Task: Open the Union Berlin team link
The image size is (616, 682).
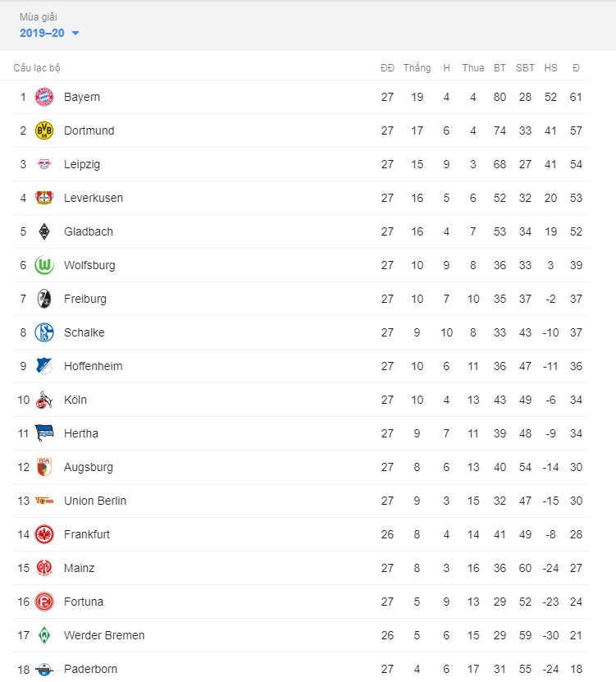Action: 95,501
